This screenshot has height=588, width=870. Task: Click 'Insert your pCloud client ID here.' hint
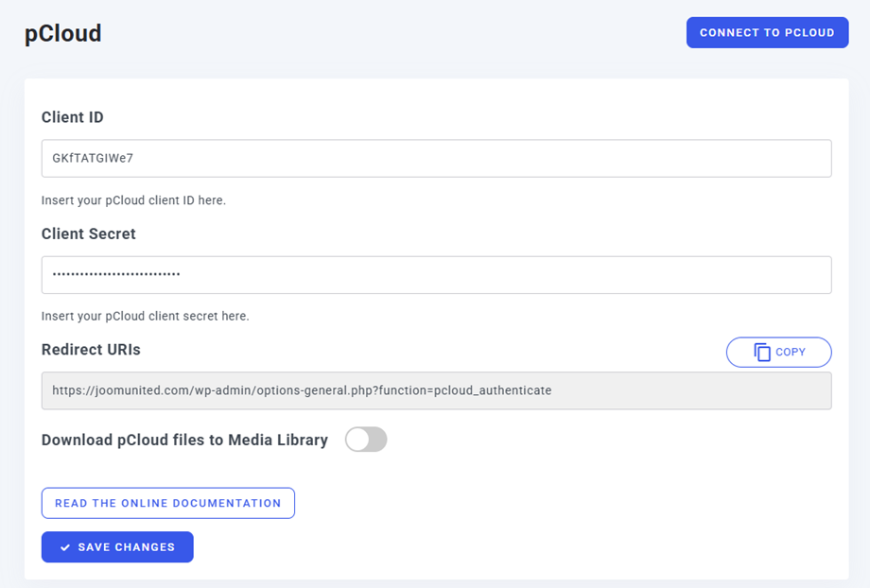click(133, 200)
